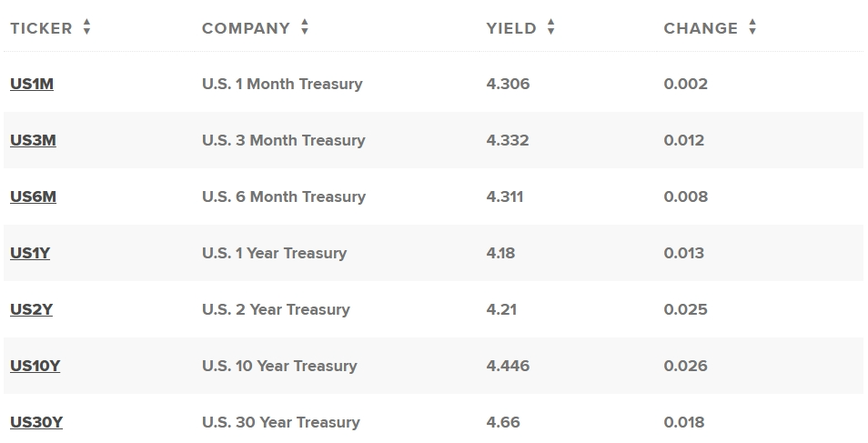Viewport: 868px width, 443px height.
Task: Click the TICKER column header label
Action: (x=41, y=28)
